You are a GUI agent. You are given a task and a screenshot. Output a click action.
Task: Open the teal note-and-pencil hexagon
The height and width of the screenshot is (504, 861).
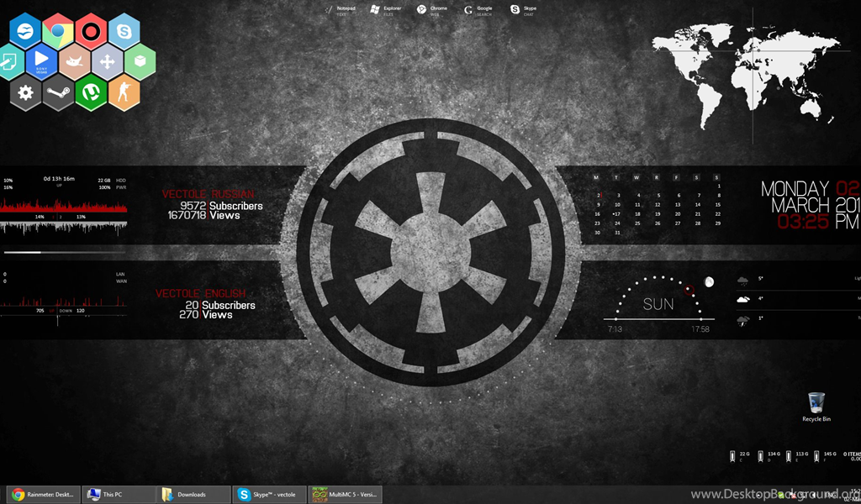pos(10,62)
